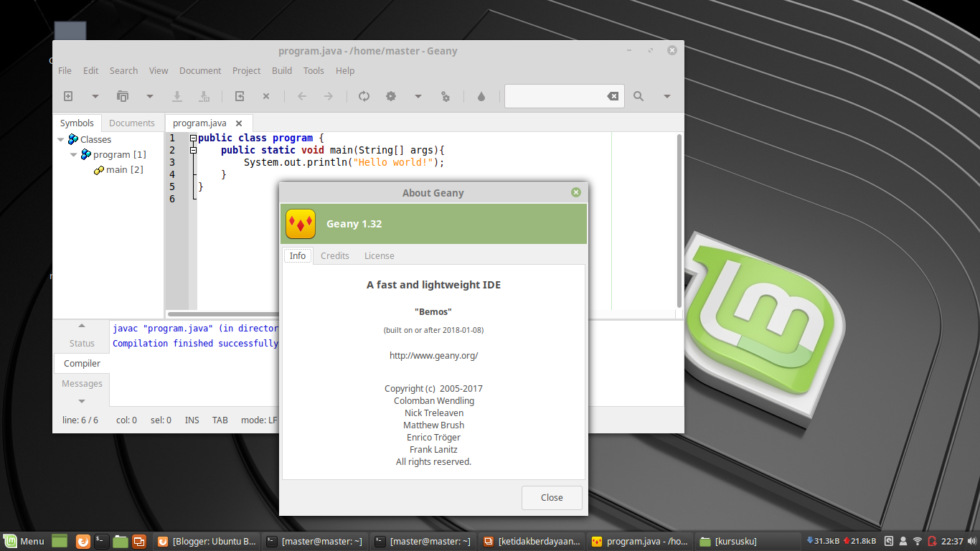Screen dimensions: 980x551
Task: Open the Help menu
Action: (x=345, y=70)
